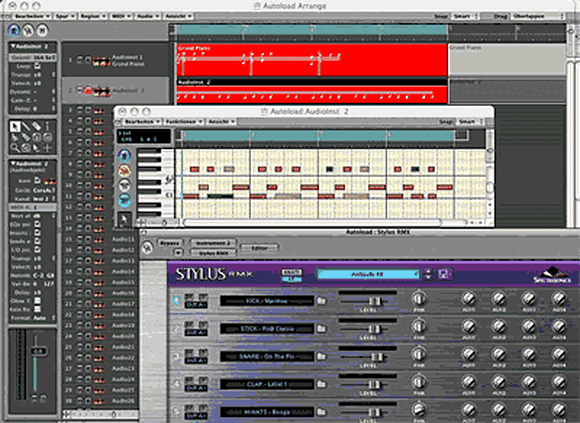Collapse the AudioInst 2 instrument parameter box
580x423 pixels.
[x=12, y=163]
